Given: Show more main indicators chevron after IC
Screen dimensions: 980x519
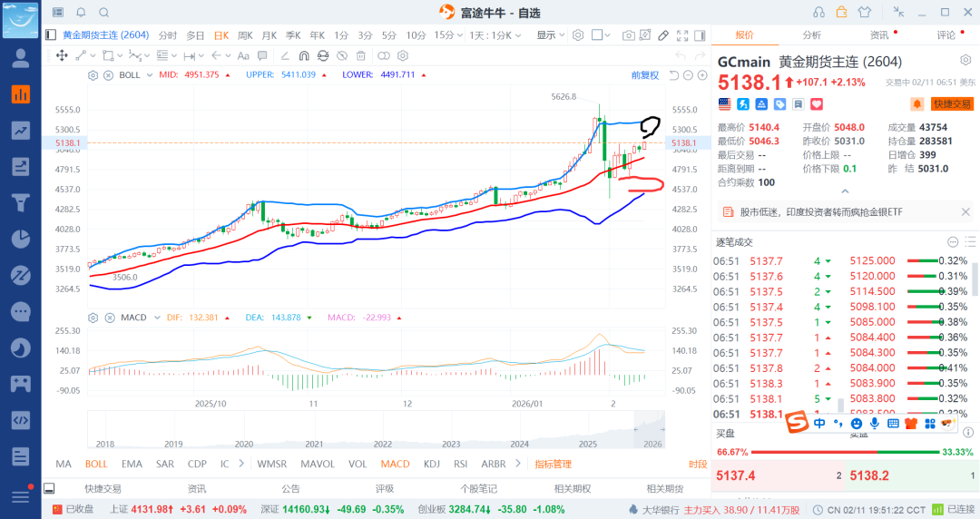Looking at the screenshot, I should (241, 464).
